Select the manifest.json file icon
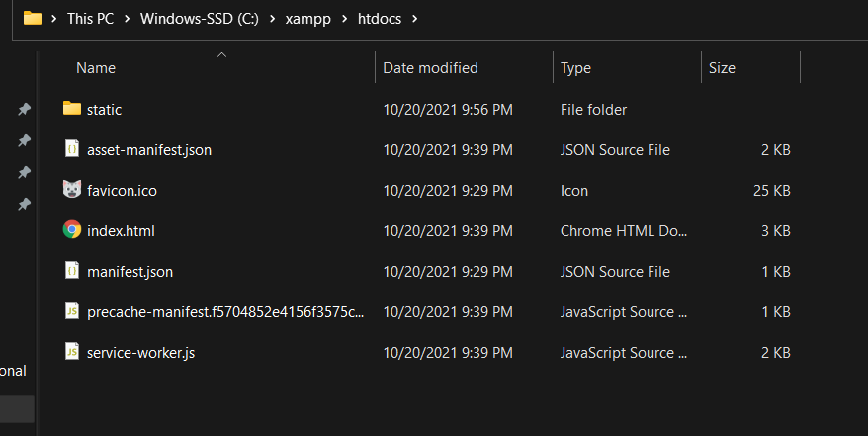The width and height of the screenshot is (868, 436). (x=72, y=271)
